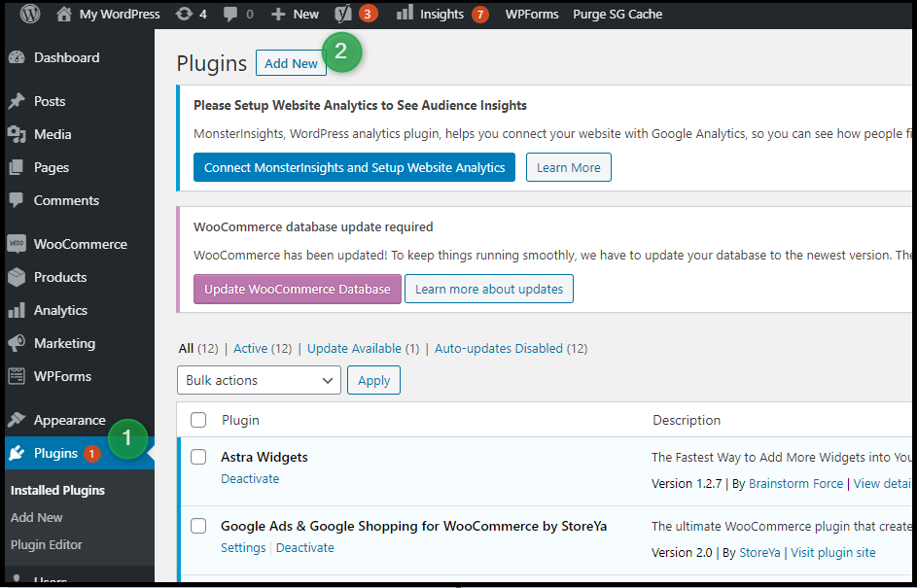The height and width of the screenshot is (588, 917).
Task: Open the Yoast SEO admin bar icon
Action: coord(342,14)
